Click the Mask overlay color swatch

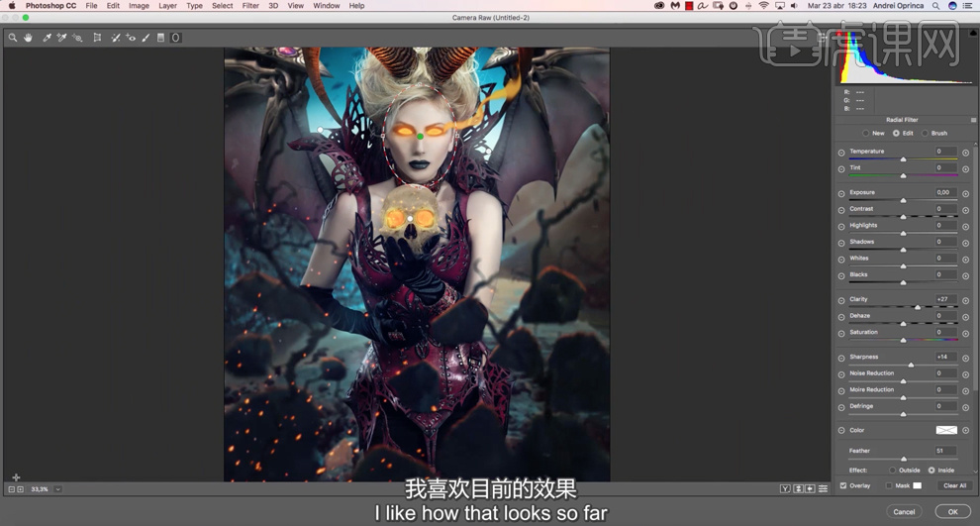917,485
